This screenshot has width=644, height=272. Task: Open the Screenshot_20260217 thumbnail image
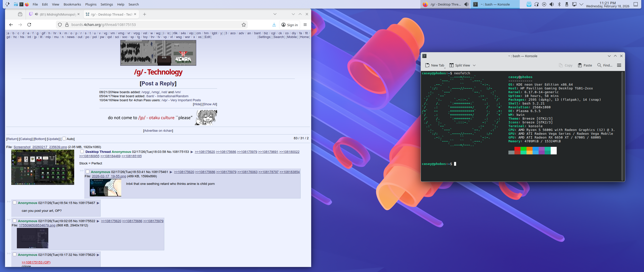click(43, 167)
